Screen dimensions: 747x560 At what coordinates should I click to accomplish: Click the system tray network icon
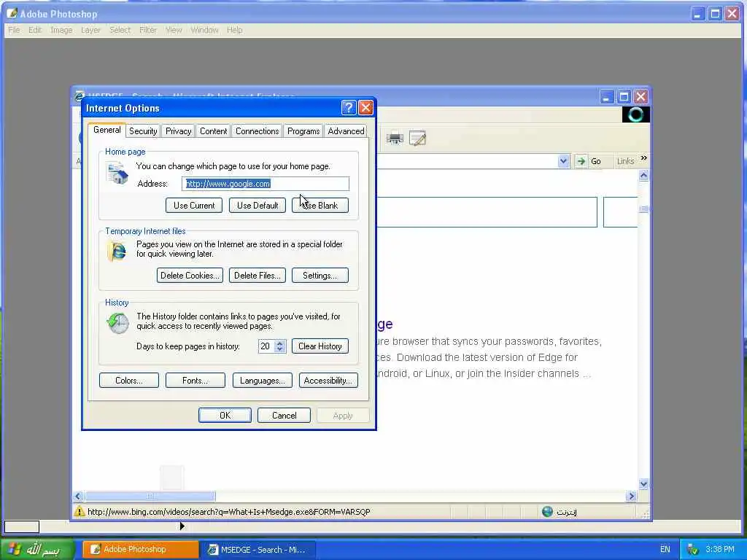coord(693,550)
